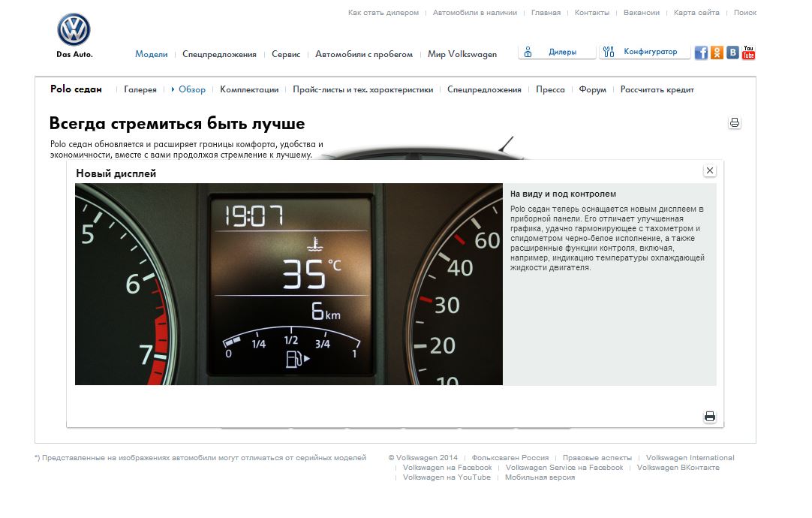Click the instrument display photo
This screenshot has height=518, width=812.
point(288,284)
